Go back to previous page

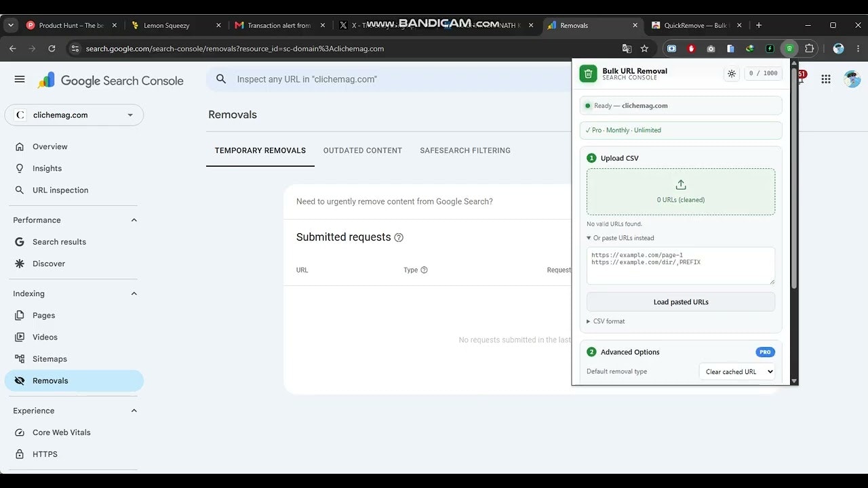coord(12,49)
